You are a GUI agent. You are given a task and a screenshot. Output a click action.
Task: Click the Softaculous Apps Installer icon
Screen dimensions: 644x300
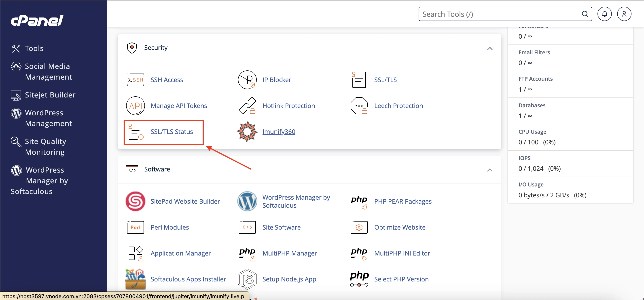coord(135,279)
